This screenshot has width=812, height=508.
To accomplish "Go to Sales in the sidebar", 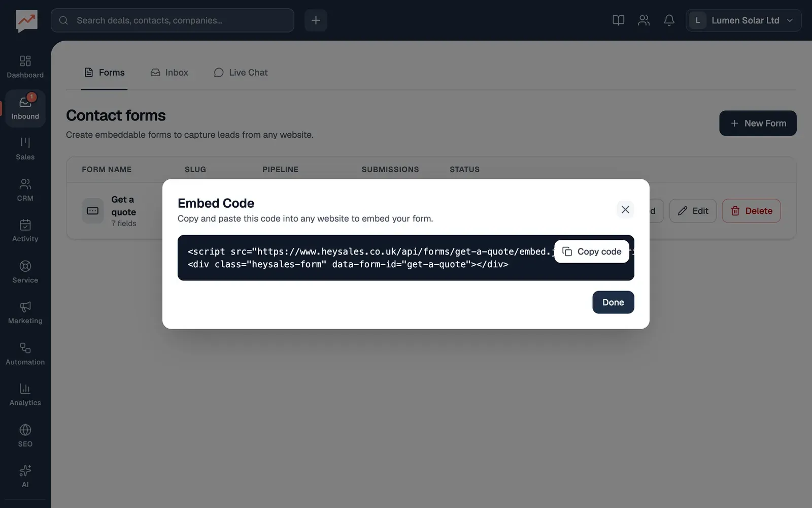I will click(25, 149).
